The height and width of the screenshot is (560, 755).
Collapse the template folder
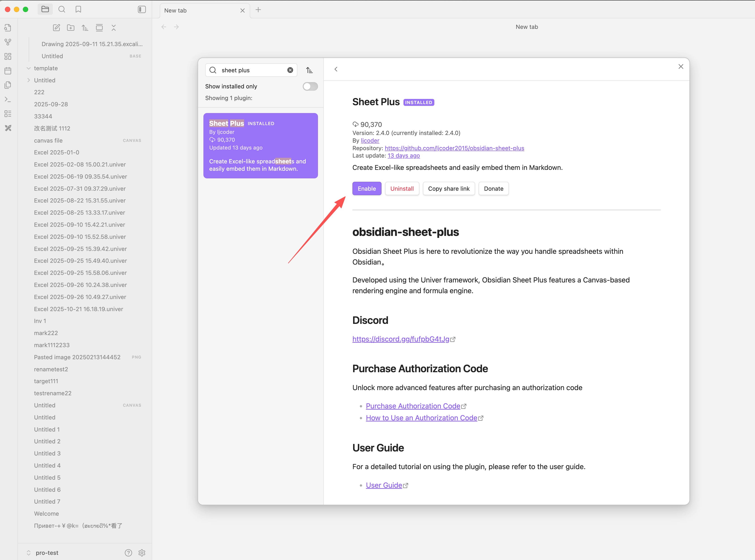[29, 68]
